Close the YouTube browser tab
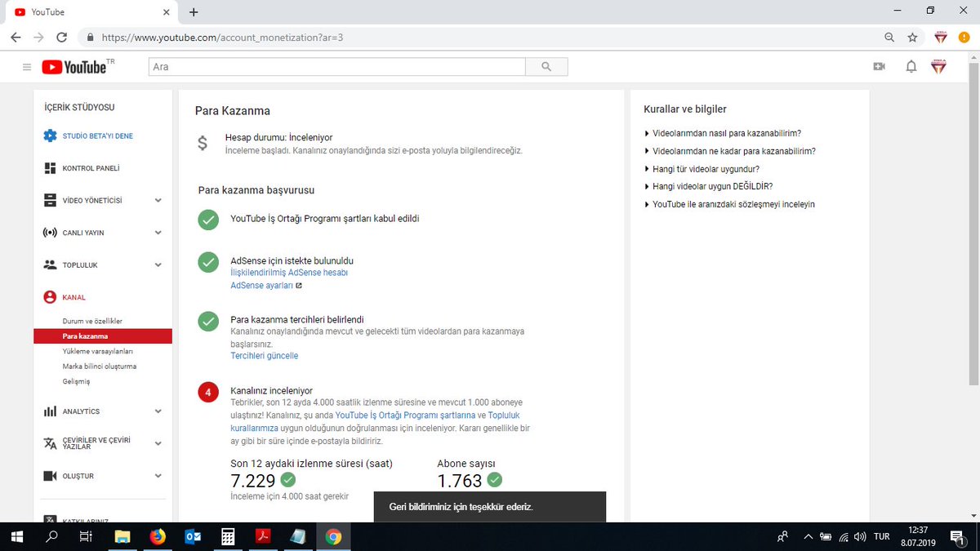The height and width of the screenshot is (551, 980). coord(167,12)
